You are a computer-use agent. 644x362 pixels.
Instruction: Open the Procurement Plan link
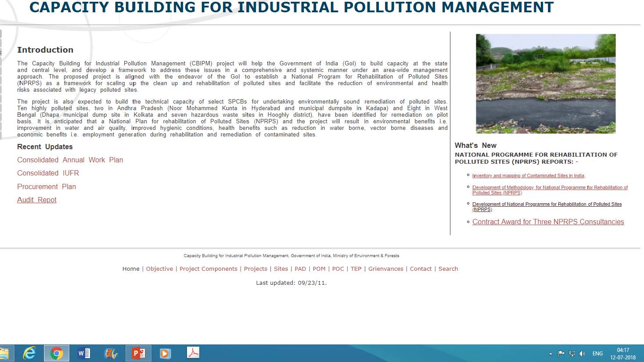pyautogui.click(x=47, y=187)
